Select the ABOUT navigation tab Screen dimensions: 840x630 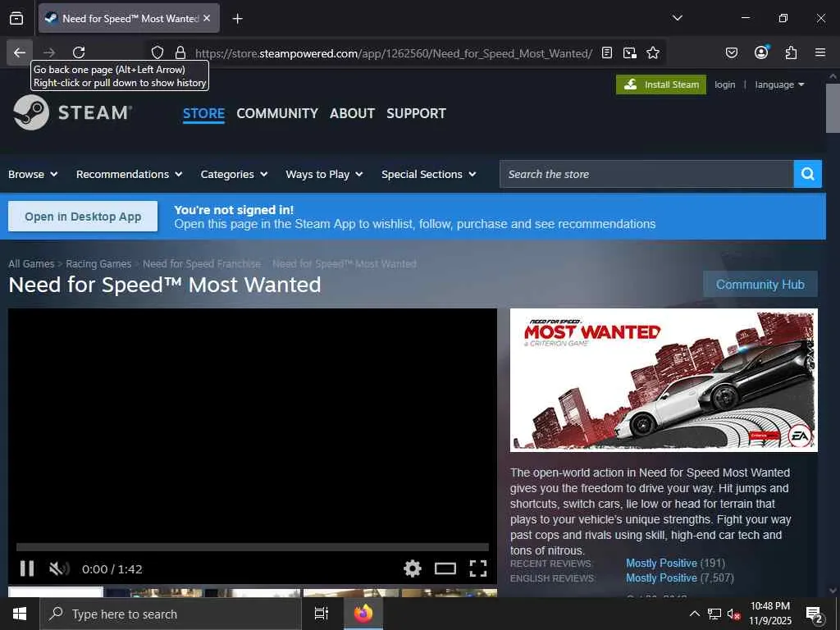(x=352, y=113)
